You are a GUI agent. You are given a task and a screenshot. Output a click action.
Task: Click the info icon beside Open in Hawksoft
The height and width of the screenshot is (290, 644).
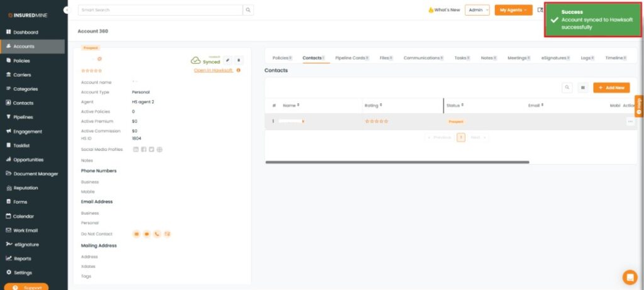point(238,70)
